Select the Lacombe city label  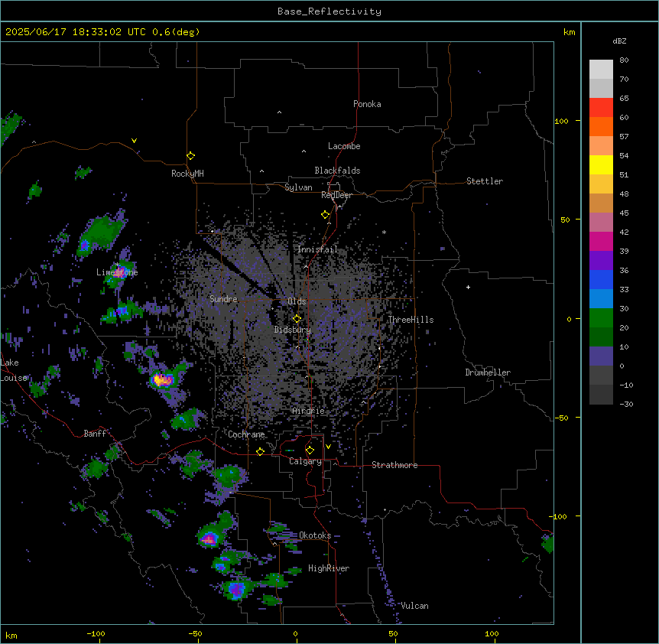click(x=344, y=146)
